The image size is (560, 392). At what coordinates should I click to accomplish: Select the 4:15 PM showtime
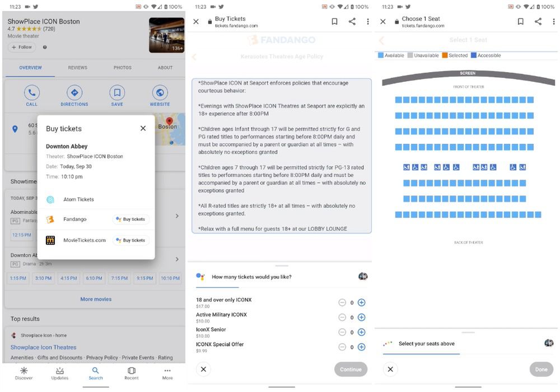click(x=68, y=278)
